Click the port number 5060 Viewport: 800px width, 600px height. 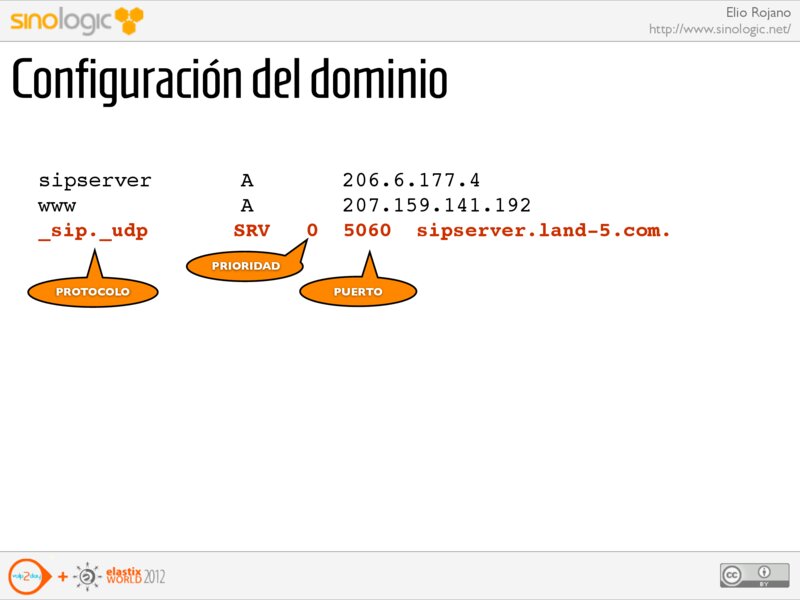click(x=366, y=231)
